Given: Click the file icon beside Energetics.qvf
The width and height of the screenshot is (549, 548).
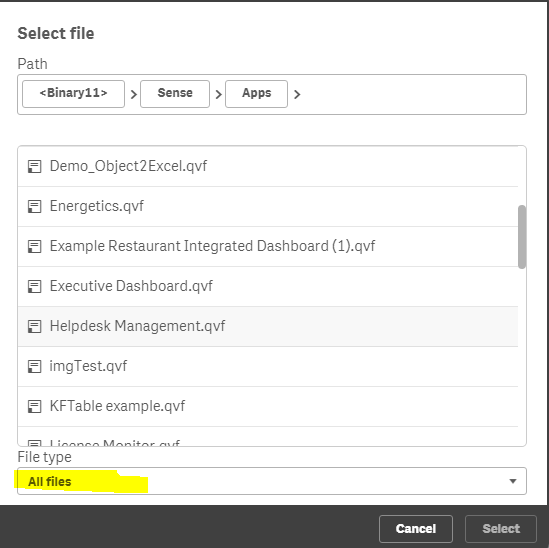Looking at the screenshot, I should (34, 206).
